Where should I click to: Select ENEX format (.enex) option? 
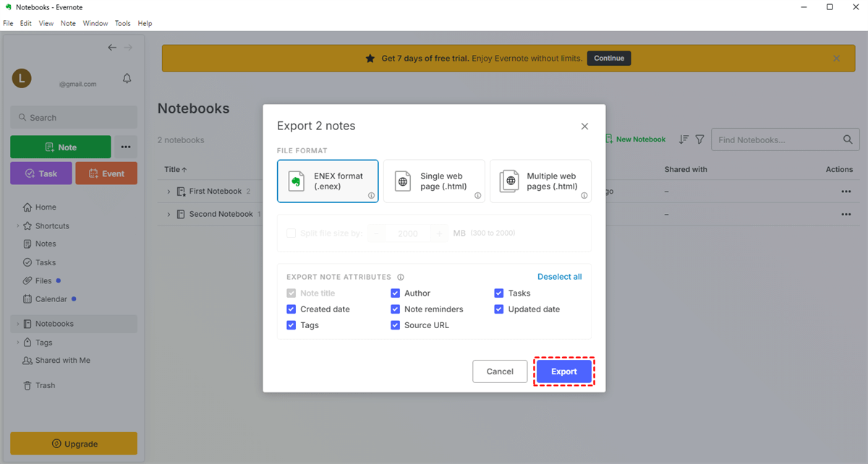328,181
